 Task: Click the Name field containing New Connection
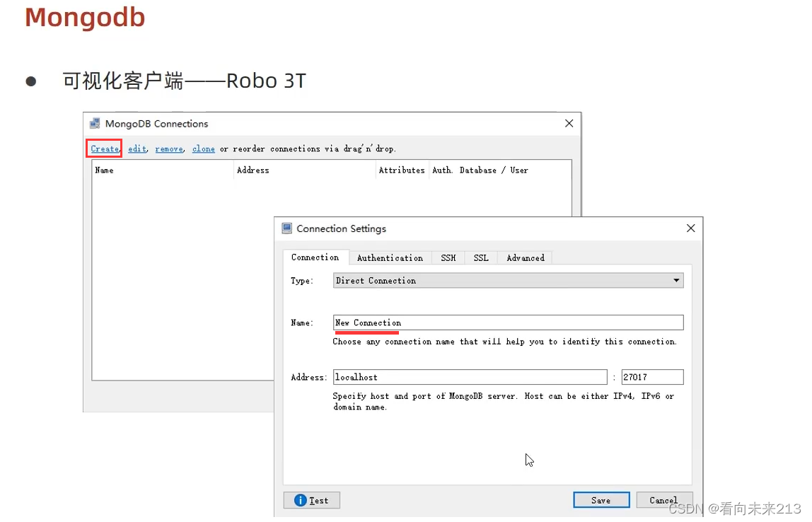click(x=508, y=323)
